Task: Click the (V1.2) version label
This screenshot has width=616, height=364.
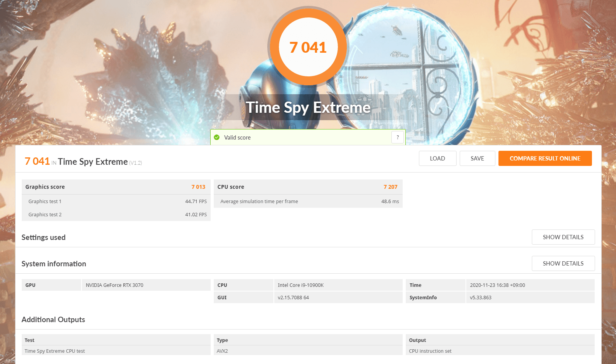Action: (x=136, y=163)
